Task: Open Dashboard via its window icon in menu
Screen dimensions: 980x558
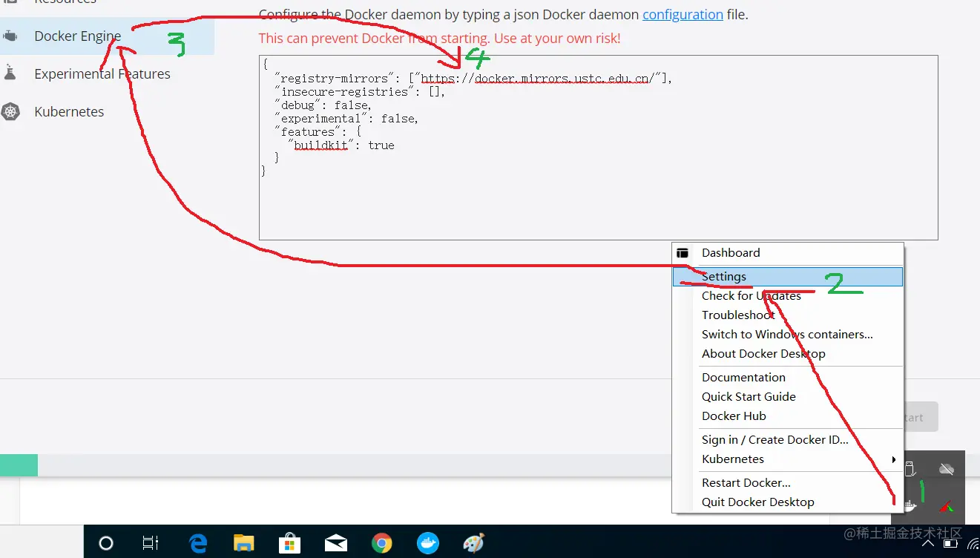Action: 683,253
